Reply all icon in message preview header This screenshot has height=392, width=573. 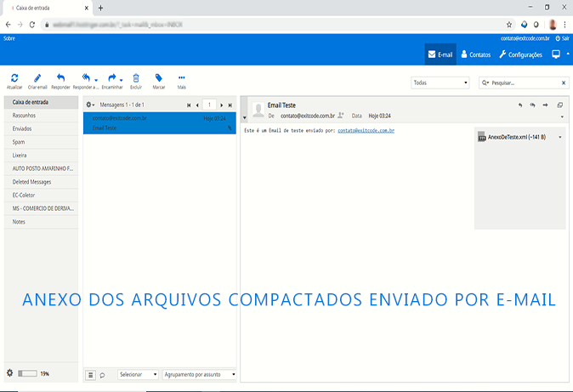532,105
